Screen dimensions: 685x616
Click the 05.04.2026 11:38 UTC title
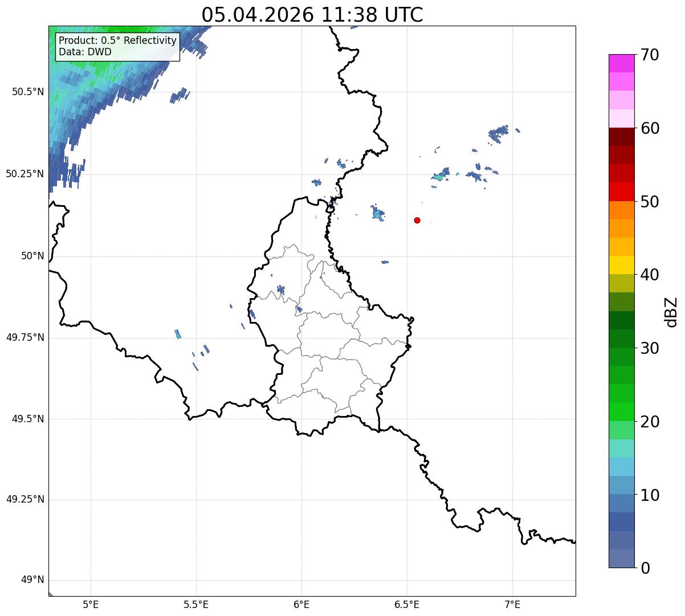tap(312, 14)
